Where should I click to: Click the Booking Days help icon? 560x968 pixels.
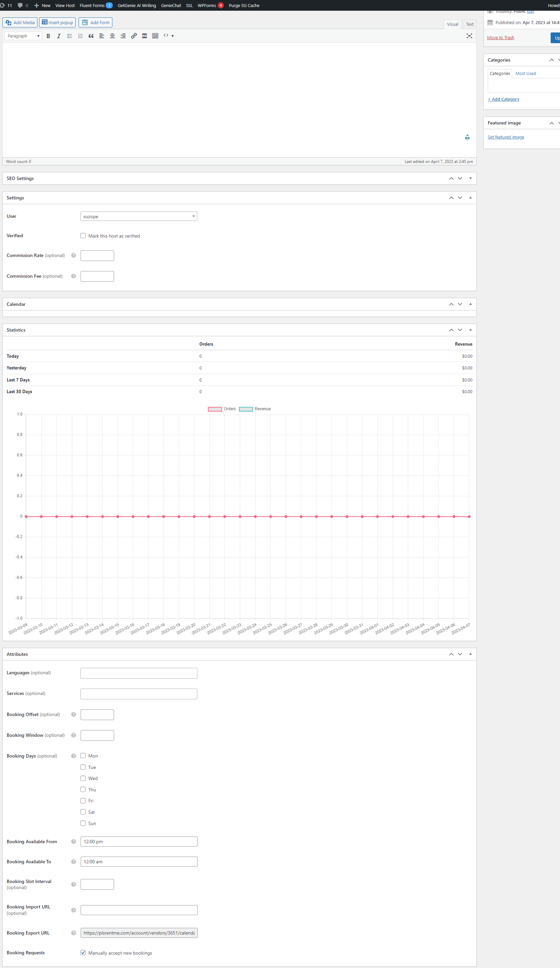[x=73, y=756]
